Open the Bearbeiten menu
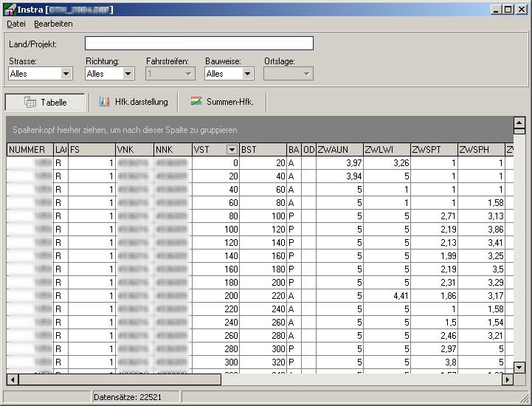The height and width of the screenshot is (406, 532). pos(53,24)
